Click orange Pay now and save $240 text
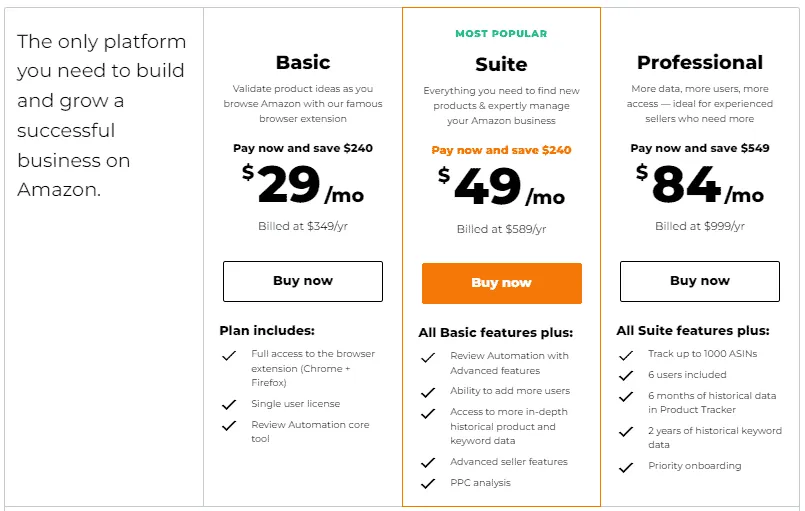Image resolution: width=805 pixels, height=511 pixels. click(501, 150)
